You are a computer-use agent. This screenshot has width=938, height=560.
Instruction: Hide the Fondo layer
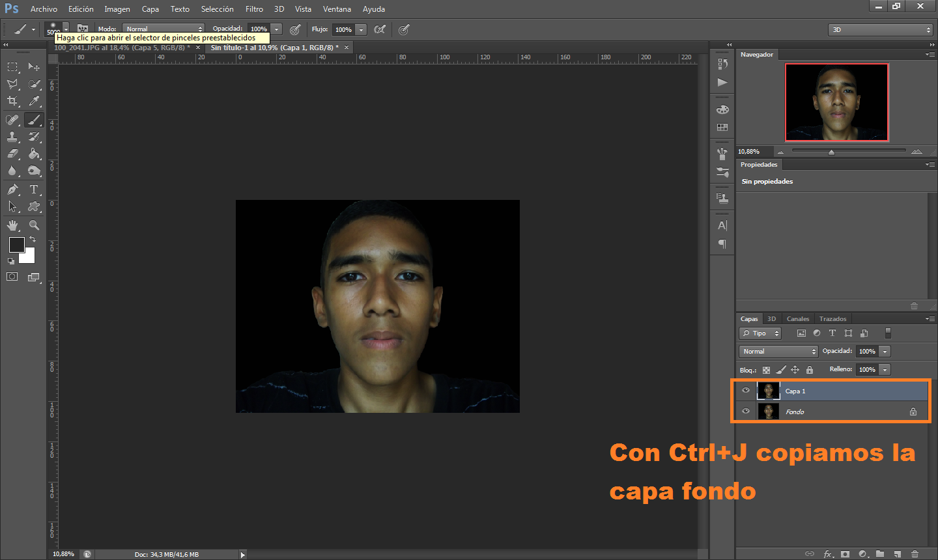[x=746, y=411]
